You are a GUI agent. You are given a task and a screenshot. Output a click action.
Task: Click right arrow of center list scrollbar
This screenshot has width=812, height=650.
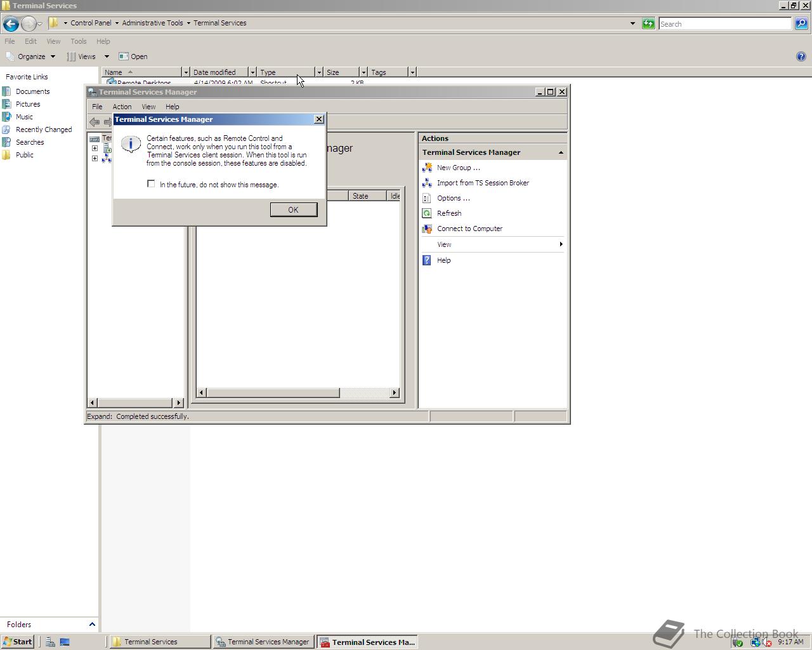pyautogui.click(x=395, y=393)
